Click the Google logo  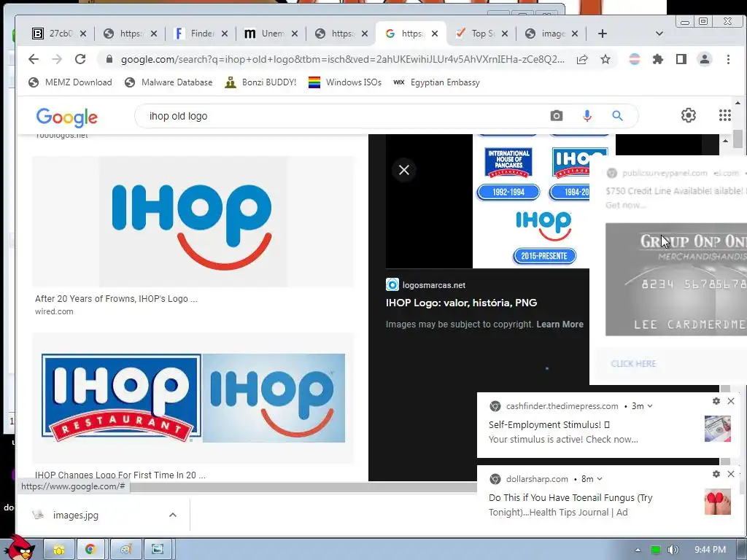pyautogui.click(x=66, y=117)
